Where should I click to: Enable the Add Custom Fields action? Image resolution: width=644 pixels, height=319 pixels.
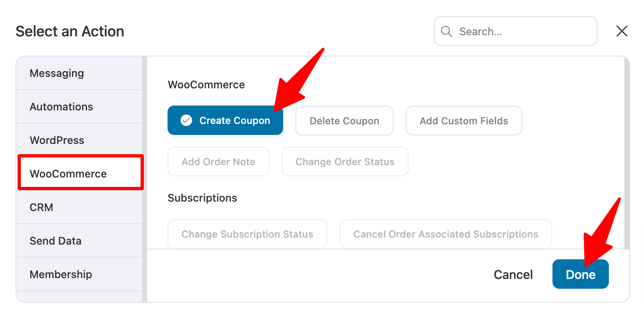click(x=463, y=121)
